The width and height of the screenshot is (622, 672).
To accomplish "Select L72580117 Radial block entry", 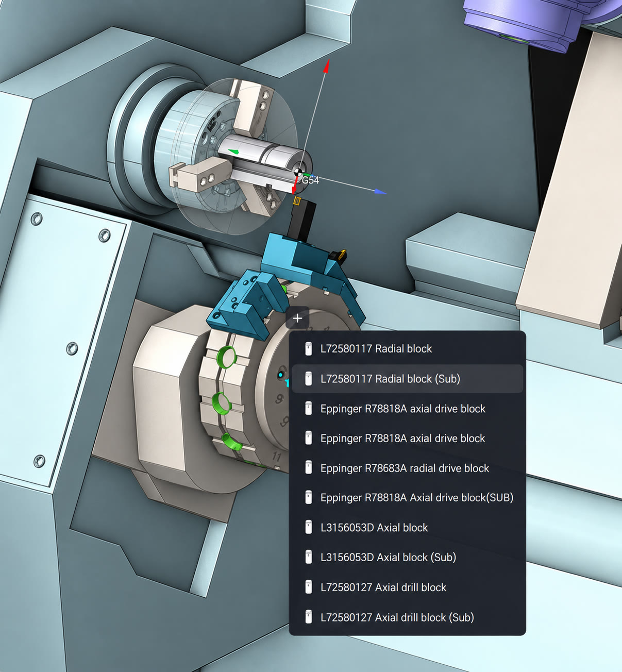I will point(407,349).
